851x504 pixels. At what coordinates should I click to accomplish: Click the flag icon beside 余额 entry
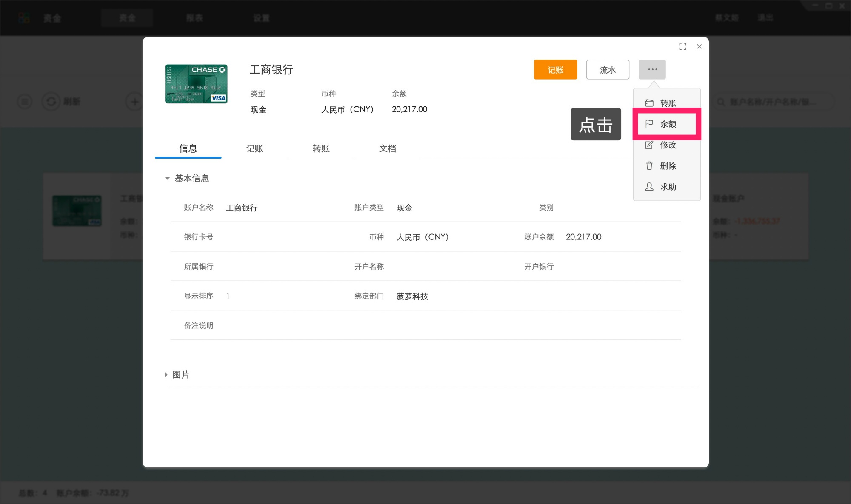[x=648, y=124]
